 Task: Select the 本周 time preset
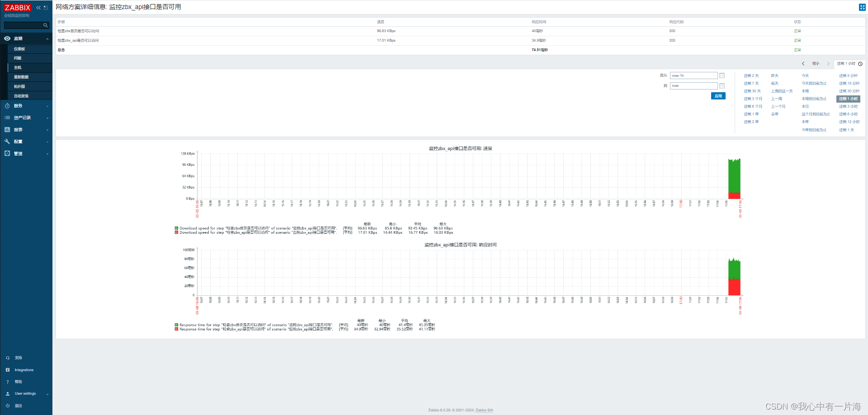[x=805, y=91]
